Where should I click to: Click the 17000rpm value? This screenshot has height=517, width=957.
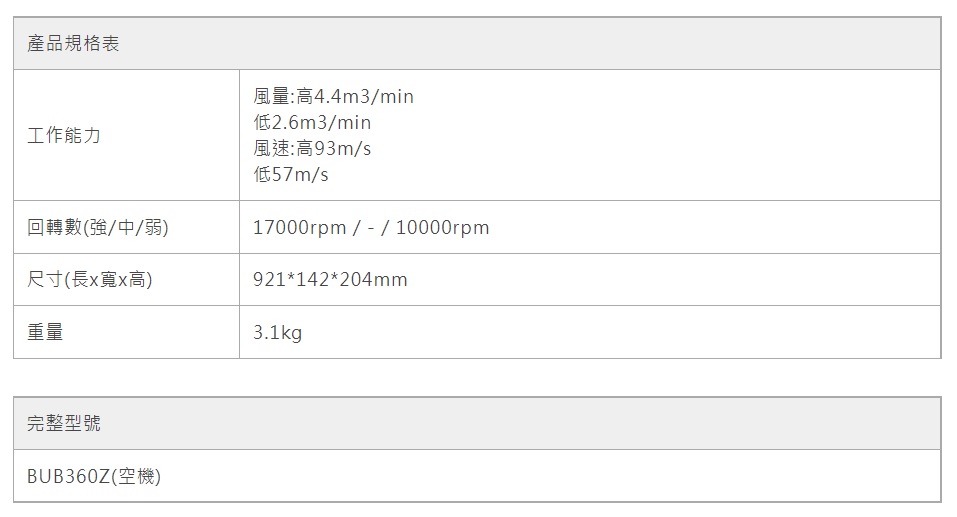pyautogui.click(x=299, y=228)
